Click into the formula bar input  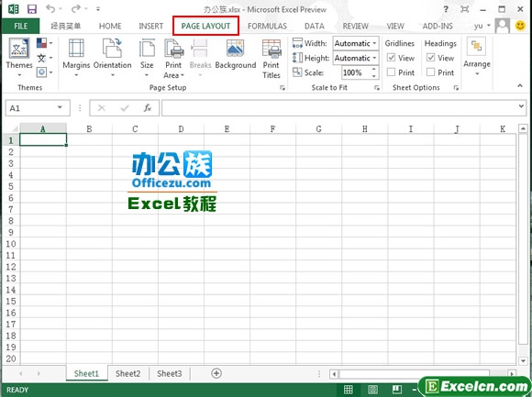(339, 108)
